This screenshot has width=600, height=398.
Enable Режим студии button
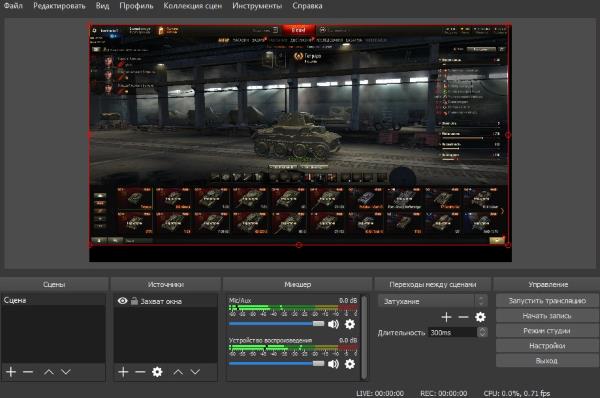547,331
